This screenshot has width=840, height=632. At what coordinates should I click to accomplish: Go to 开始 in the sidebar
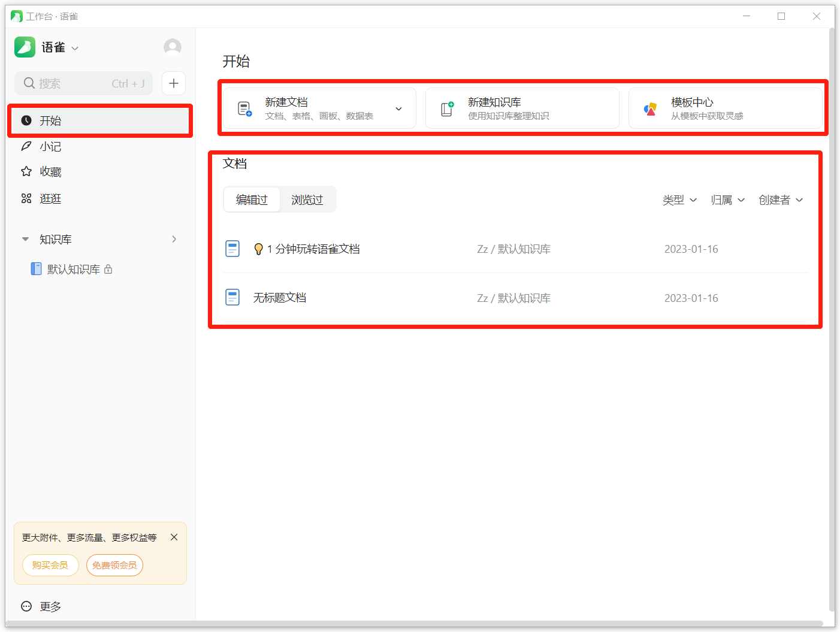[x=100, y=120]
